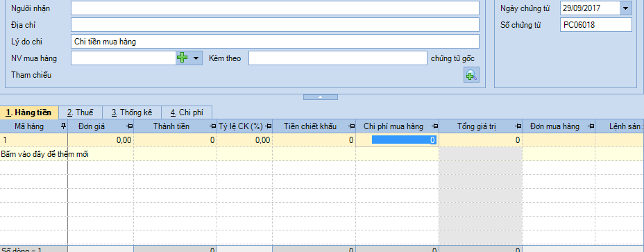Select the Tiền chiết khấu cell of row 1

pyautogui.click(x=314, y=140)
